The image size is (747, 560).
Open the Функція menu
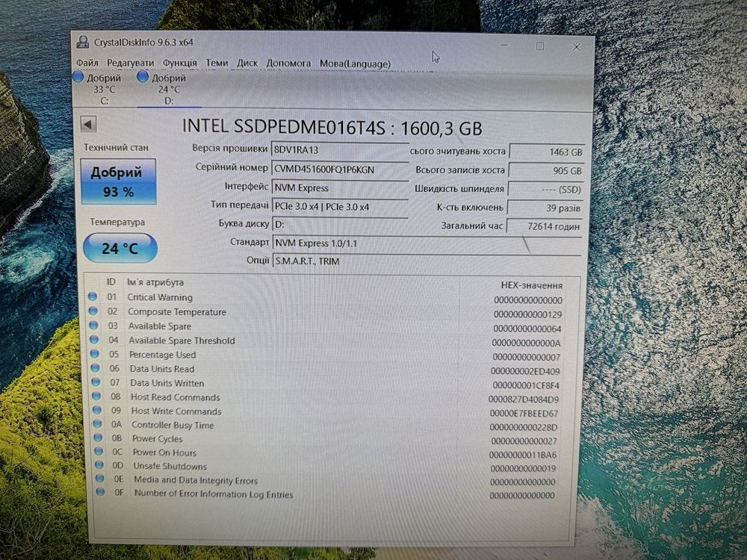[179, 63]
